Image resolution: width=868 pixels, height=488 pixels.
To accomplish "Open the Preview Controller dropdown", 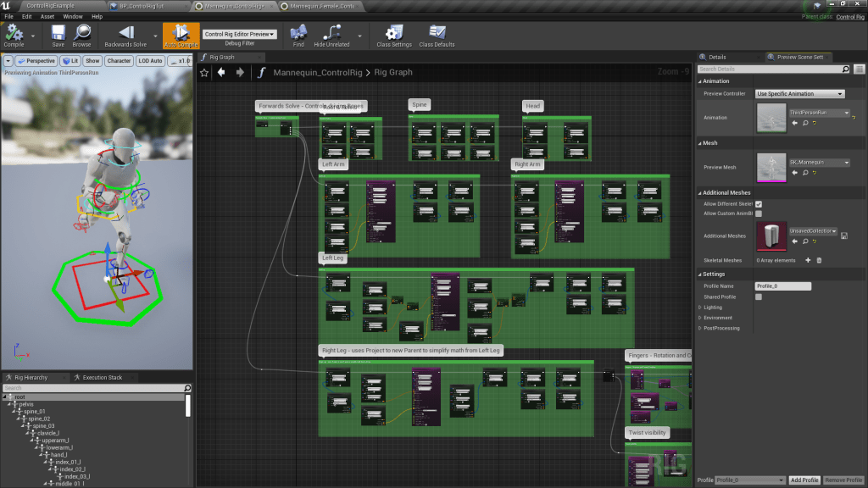I will pyautogui.click(x=799, y=94).
